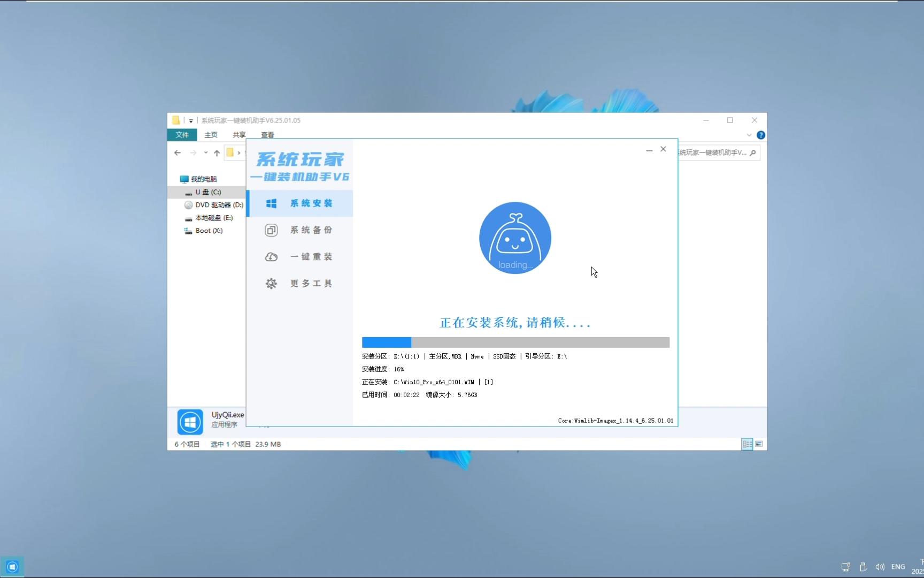Click search magnifier in Explorer search box
Viewport: 924px width, 578px height.
[x=753, y=153]
